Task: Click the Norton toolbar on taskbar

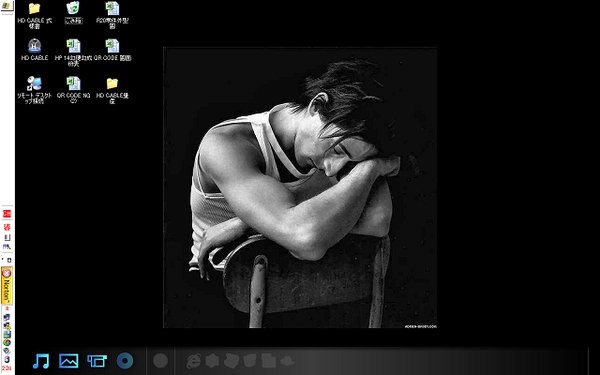Action: point(7,285)
